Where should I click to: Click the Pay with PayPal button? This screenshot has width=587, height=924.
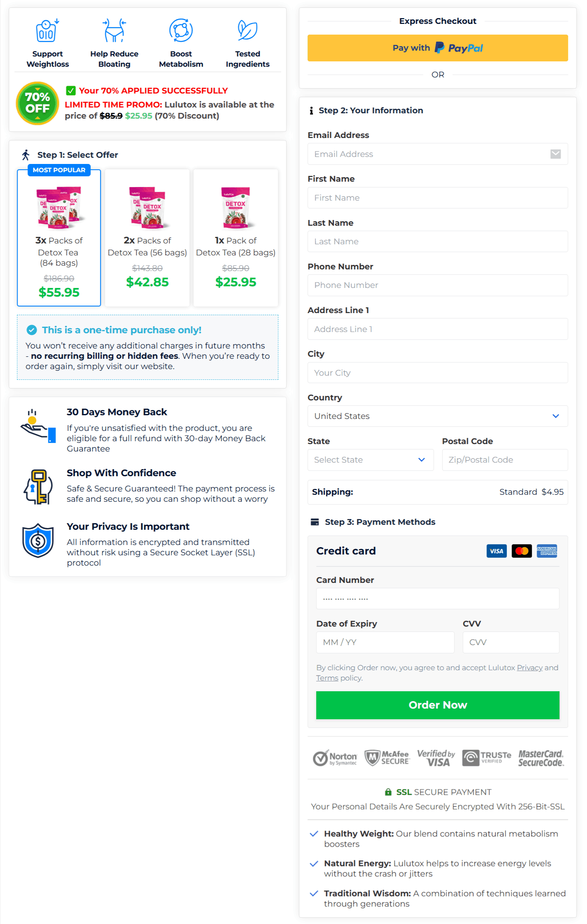pos(438,48)
